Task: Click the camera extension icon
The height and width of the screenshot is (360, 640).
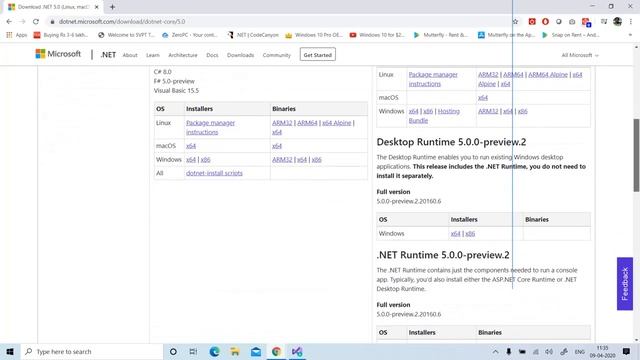Action: (572, 22)
